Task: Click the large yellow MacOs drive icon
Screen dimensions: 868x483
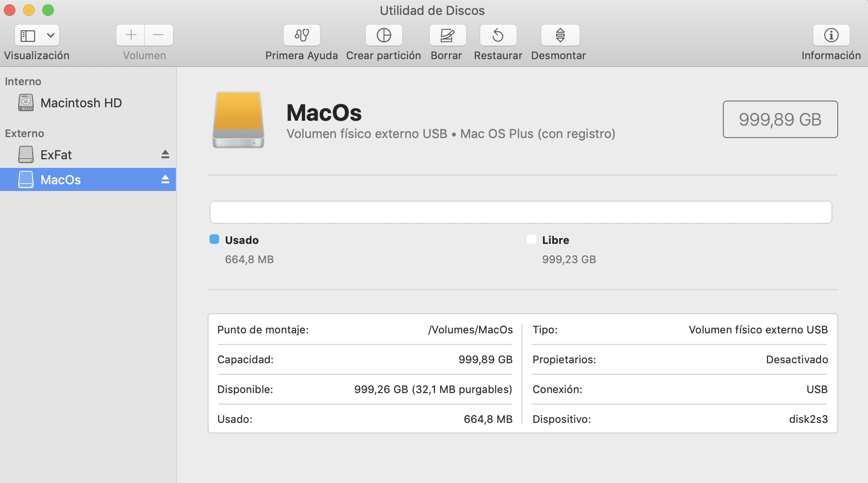Action: [x=238, y=120]
